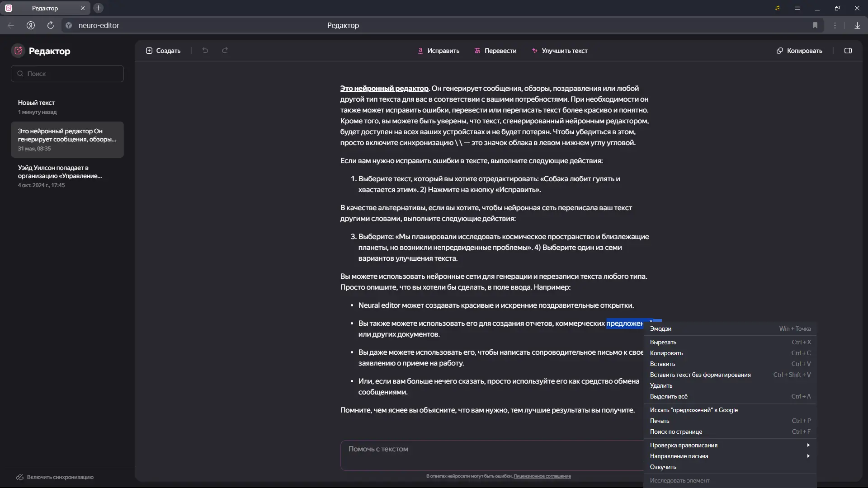Click the Редактор logo icon

(18, 51)
